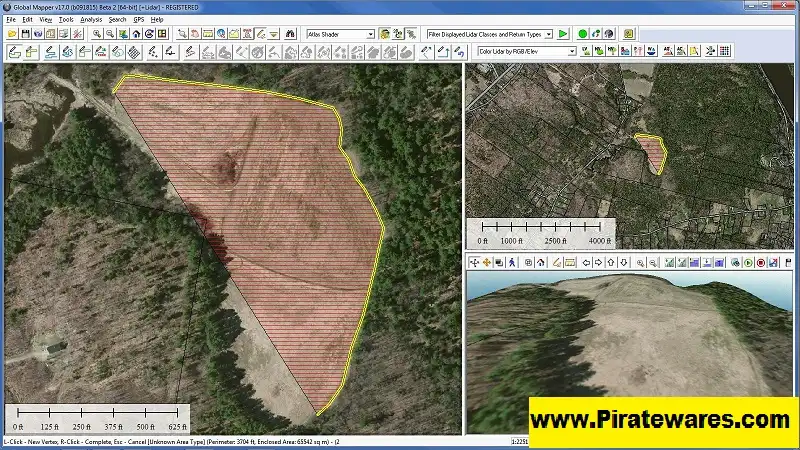Open search with the binoculars icon

(290, 34)
